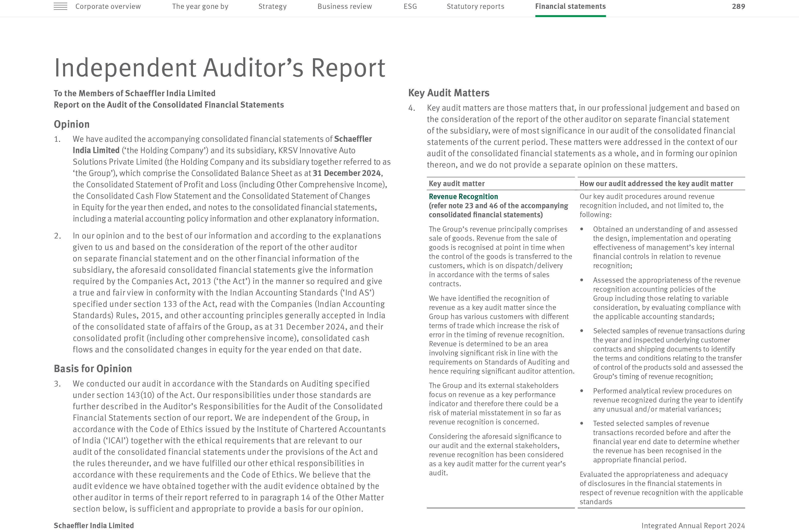
Task: Click the Opinion heading
Action: pos(72,124)
